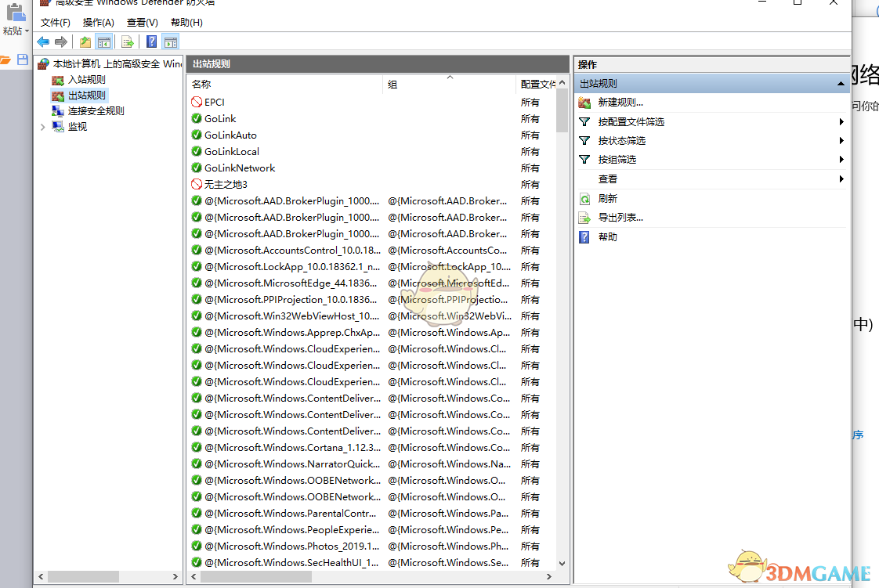
Task: Select the Microsoft.Win32WebViewHost rule
Action: tap(372, 316)
